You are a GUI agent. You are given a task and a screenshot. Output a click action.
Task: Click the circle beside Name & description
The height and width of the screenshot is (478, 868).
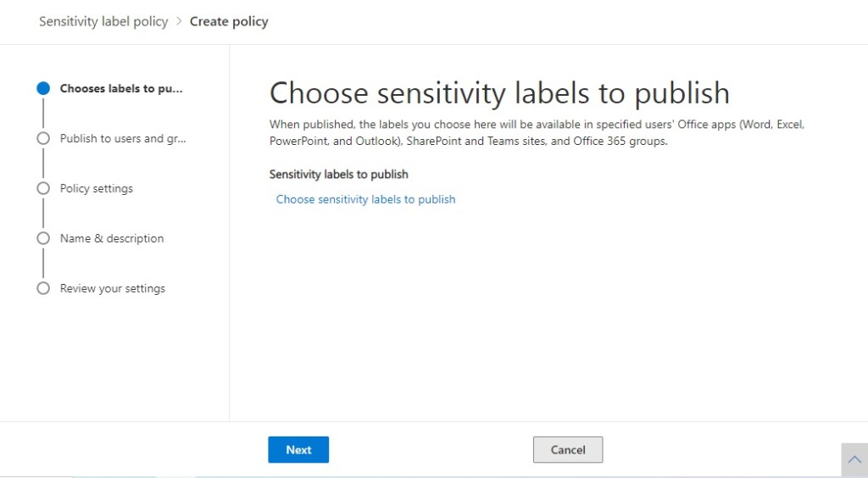[x=43, y=238]
